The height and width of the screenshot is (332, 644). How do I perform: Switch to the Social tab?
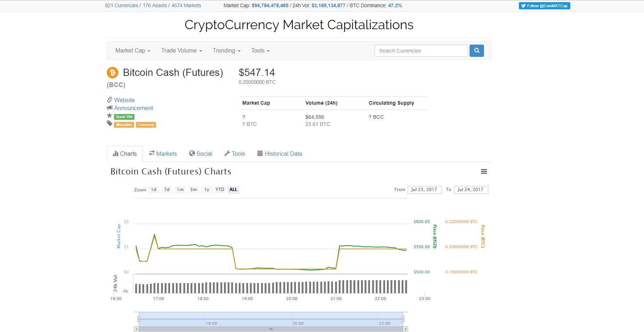[201, 154]
